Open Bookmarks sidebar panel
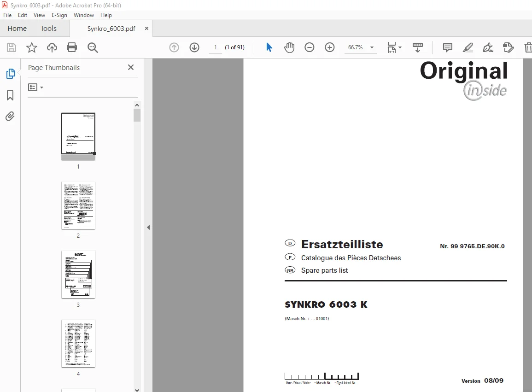This screenshot has height=392, width=532. pos(10,95)
